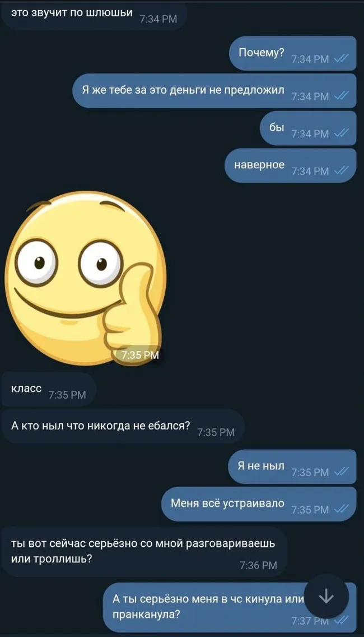Select the outgoing message 'Меня всё устраивало'
The image size is (364, 637).
click(259, 504)
